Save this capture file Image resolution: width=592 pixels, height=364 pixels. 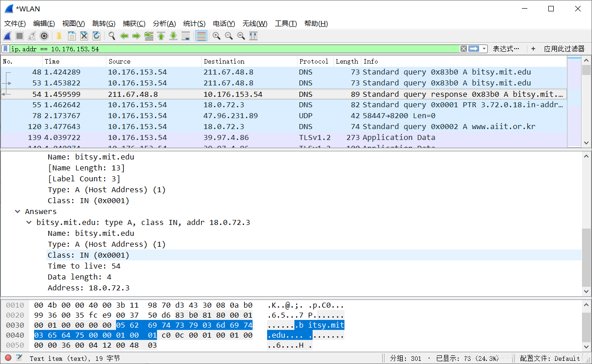click(x=72, y=36)
